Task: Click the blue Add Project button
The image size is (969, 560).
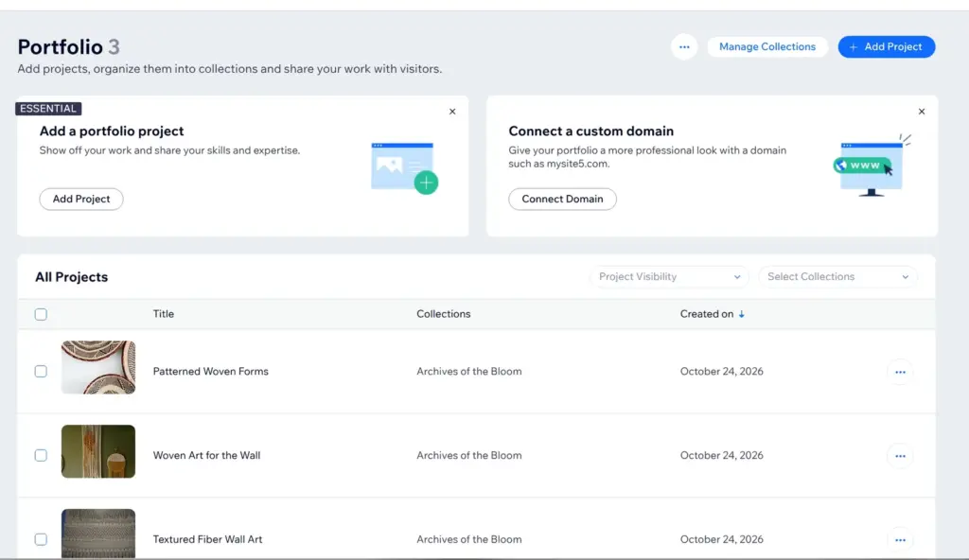Action: click(x=886, y=47)
